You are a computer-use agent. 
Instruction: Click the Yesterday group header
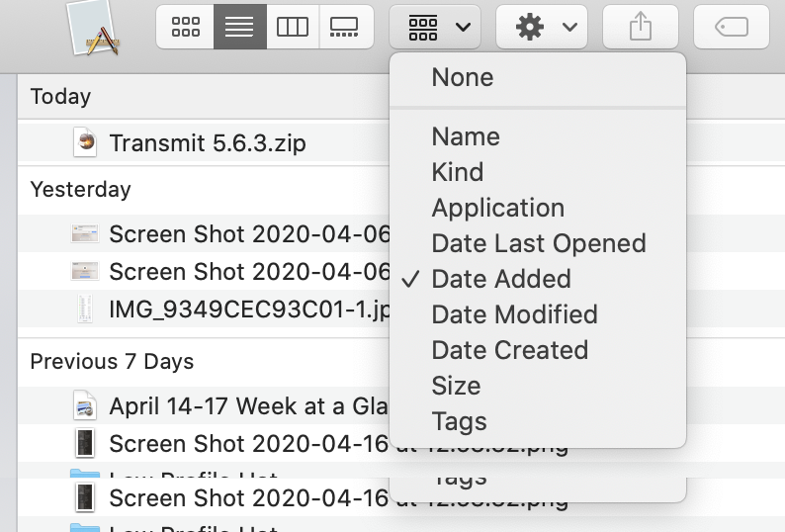click(x=80, y=189)
